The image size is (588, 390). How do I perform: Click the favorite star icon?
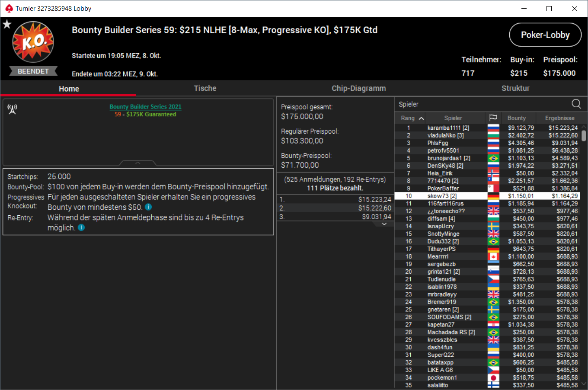coord(6,24)
